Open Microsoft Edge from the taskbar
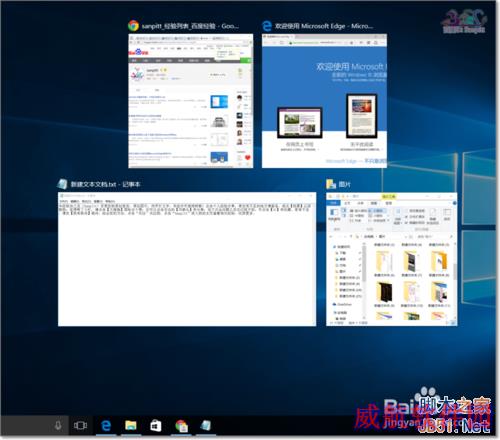The height and width of the screenshot is (440, 500). click(x=106, y=426)
